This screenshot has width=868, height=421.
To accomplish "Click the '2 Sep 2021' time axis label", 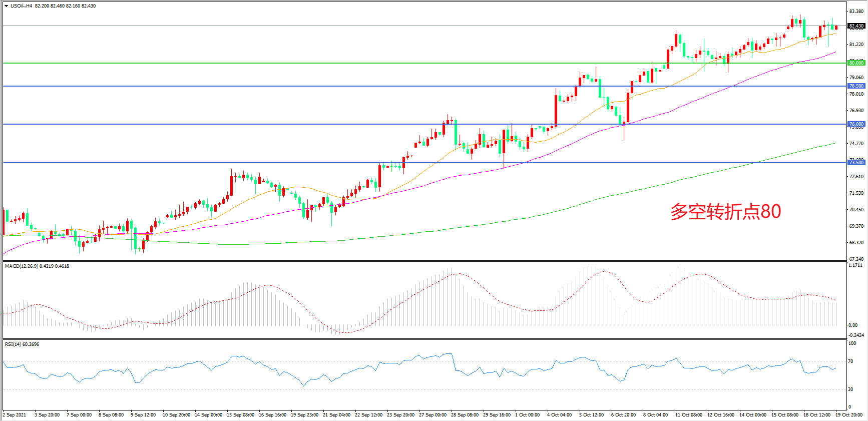I will click(x=15, y=415).
